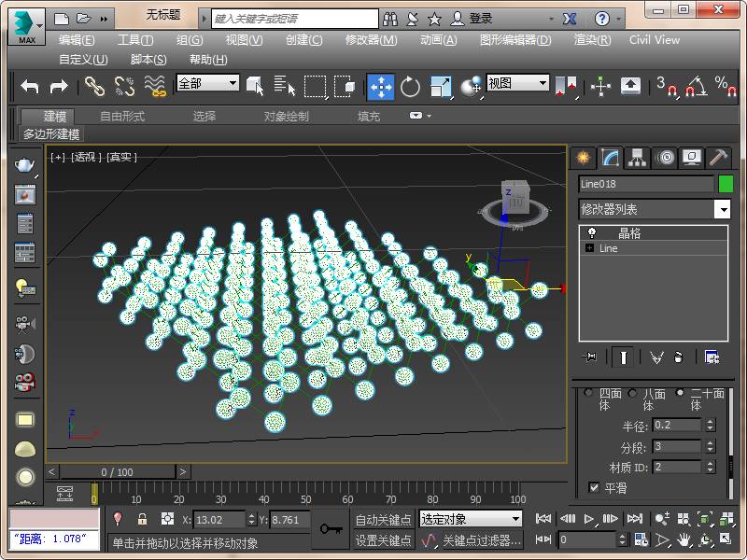Click the 设置关键点 button
Image resolution: width=747 pixels, height=560 pixels.
[383, 540]
